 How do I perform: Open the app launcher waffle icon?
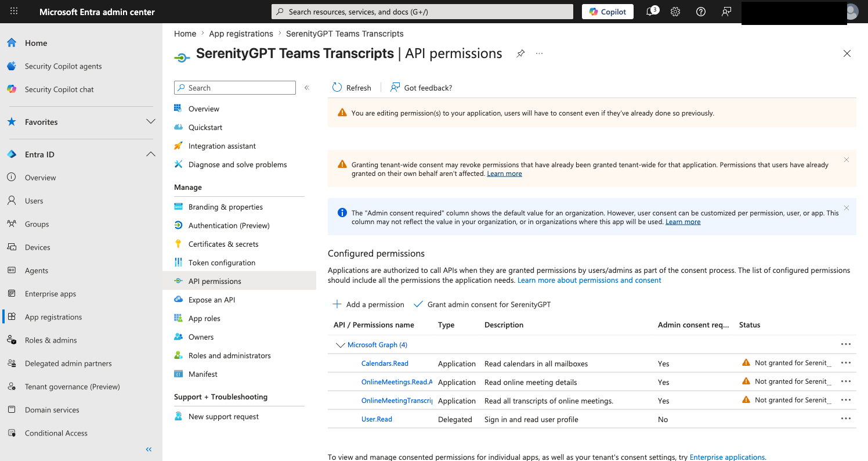(x=14, y=12)
